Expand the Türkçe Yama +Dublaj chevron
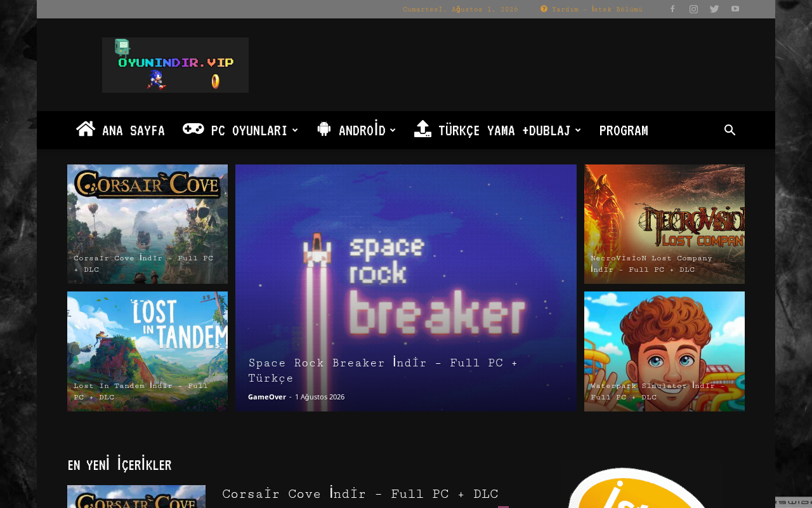The width and height of the screenshot is (812, 508). [x=578, y=130]
